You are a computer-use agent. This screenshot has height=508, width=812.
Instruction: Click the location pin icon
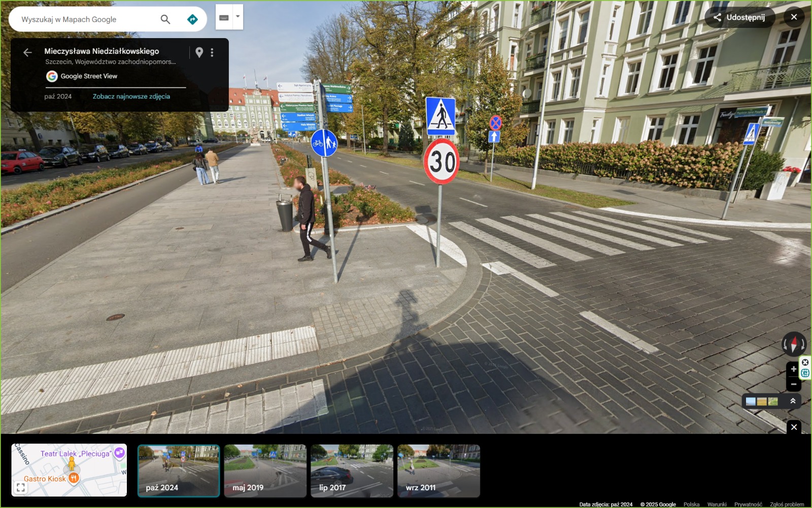coord(199,52)
